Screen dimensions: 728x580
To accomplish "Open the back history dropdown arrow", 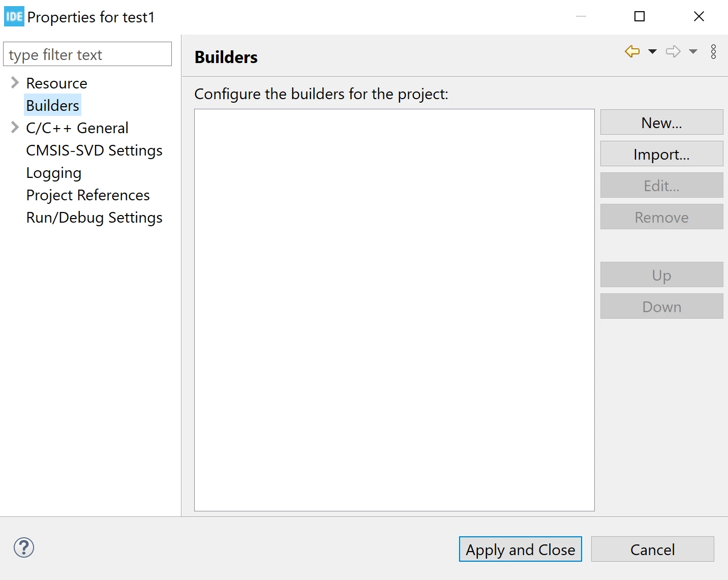I will pos(652,51).
